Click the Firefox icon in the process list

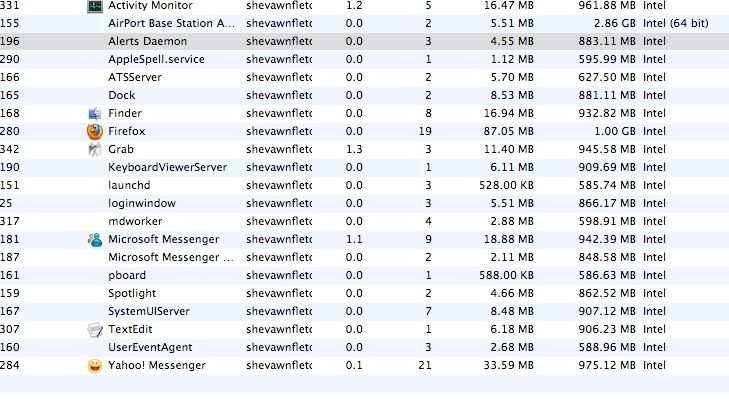(x=95, y=131)
